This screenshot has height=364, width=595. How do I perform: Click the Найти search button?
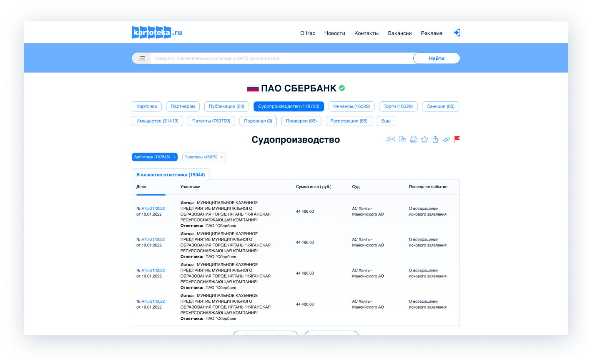coord(437,58)
